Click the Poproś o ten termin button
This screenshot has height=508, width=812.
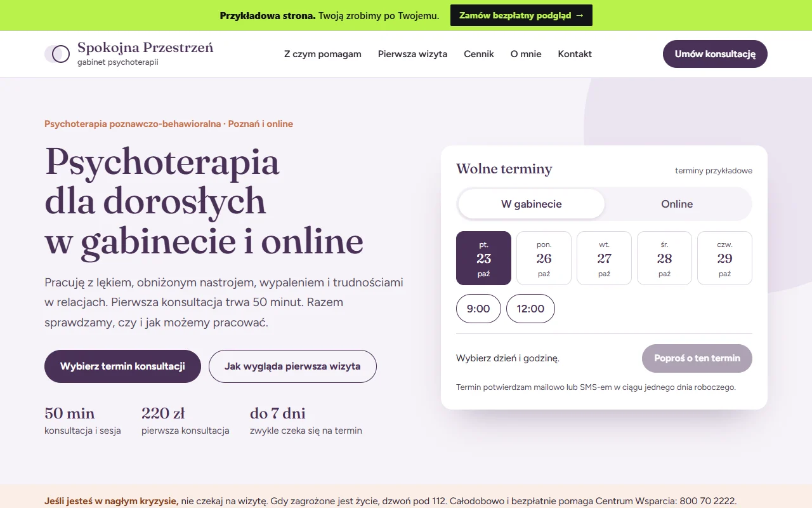point(697,358)
